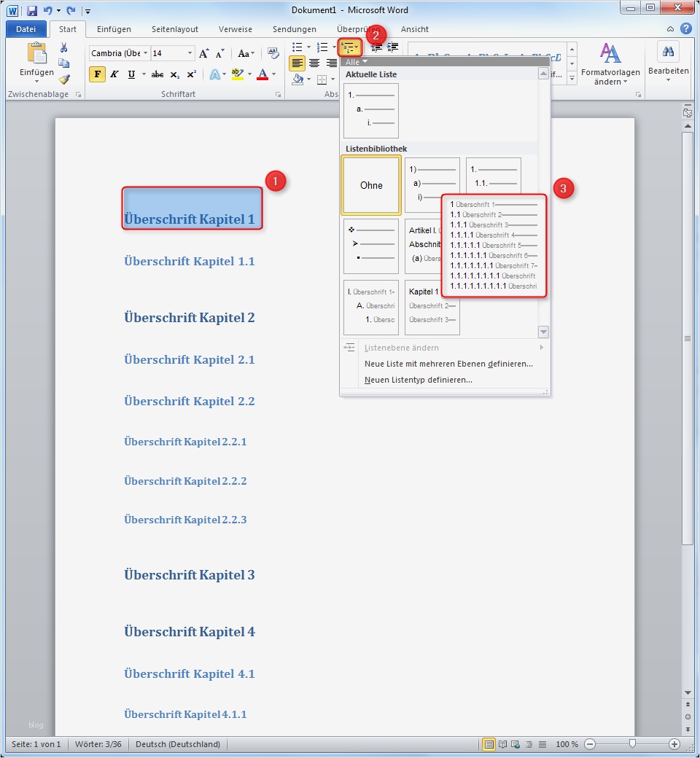Screen dimensions: 700x758
Task: Open the Alle filter dropdown
Action: click(355, 62)
